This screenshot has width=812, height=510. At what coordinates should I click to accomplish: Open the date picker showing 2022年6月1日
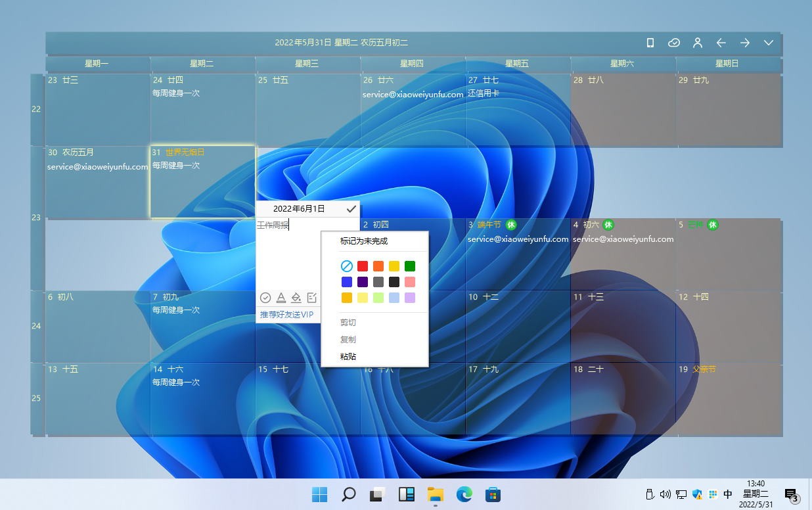[x=300, y=208]
